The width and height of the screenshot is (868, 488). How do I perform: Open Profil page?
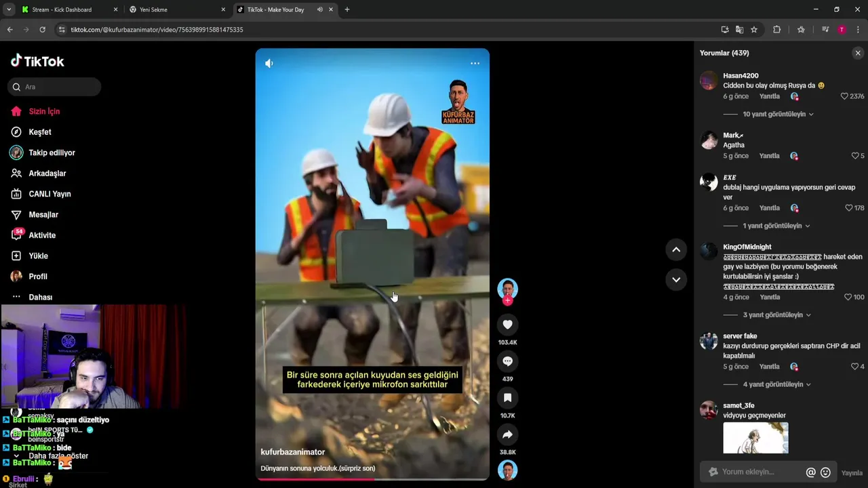pyautogui.click(x=38, y=277)
